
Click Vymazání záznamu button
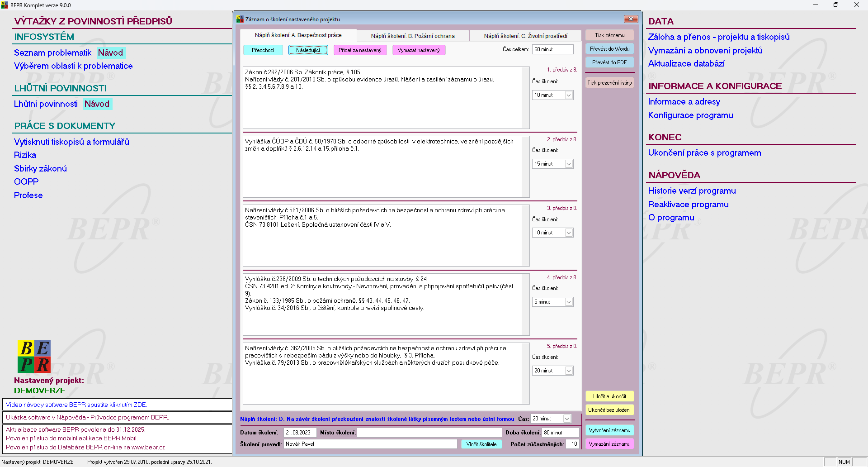[x=610, y=444]
